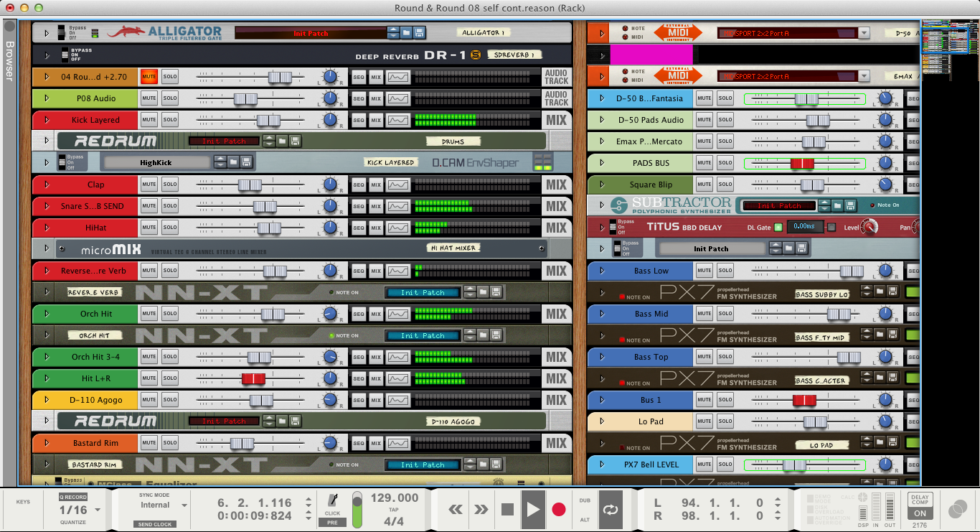
Task: Save patch on the Alligator device
Action: 419,33
